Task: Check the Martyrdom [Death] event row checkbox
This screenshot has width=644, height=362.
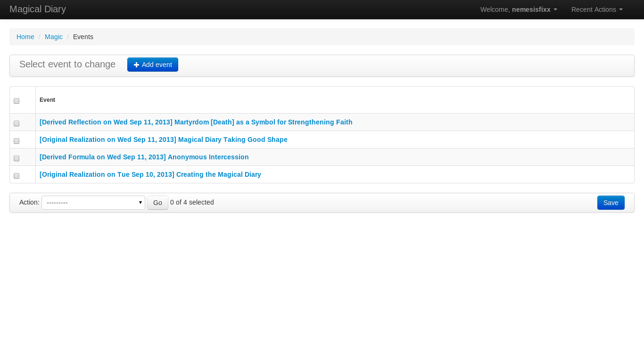Action: click(17, 123)
